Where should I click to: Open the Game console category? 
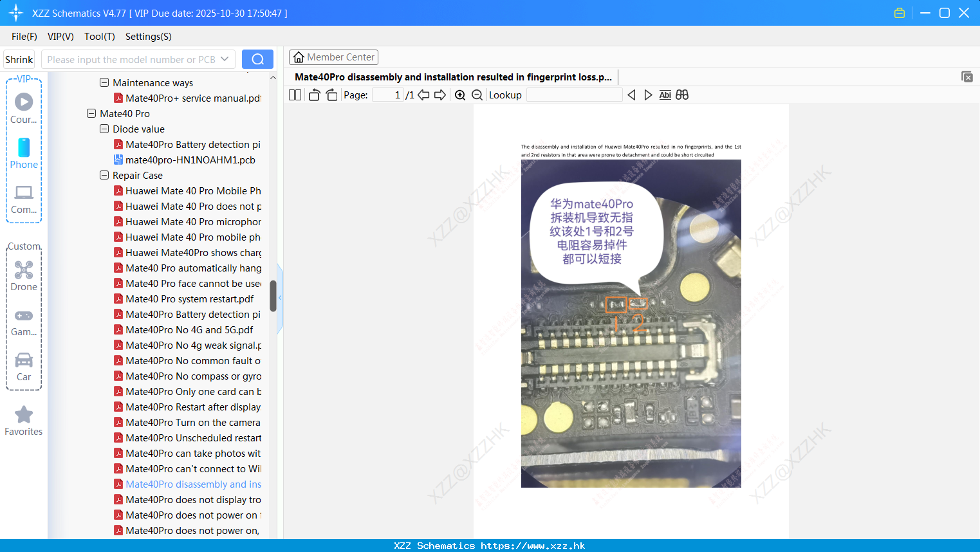pyautogui.click(x=24, y=322)
